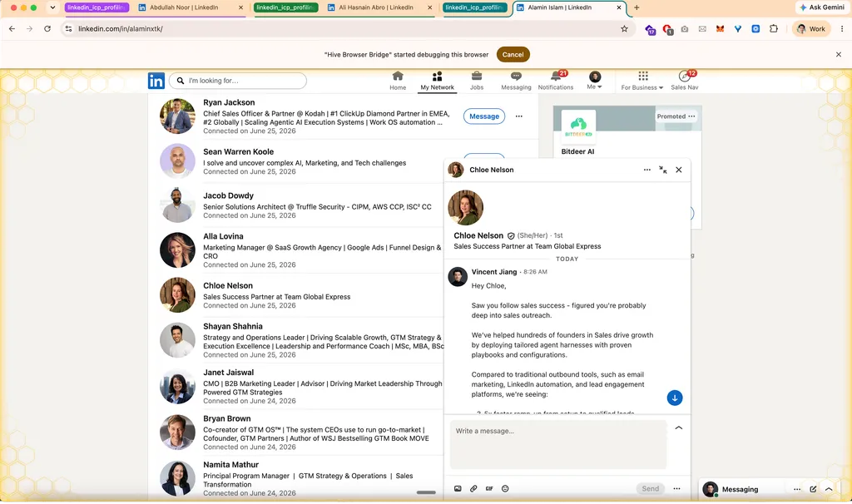The image size is (852, 504).
Task: Open the emoji picker in chat
Action: coord(505,489)
